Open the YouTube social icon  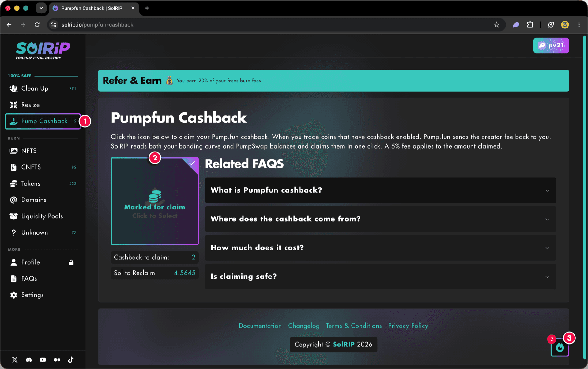(x=43, y=360)
